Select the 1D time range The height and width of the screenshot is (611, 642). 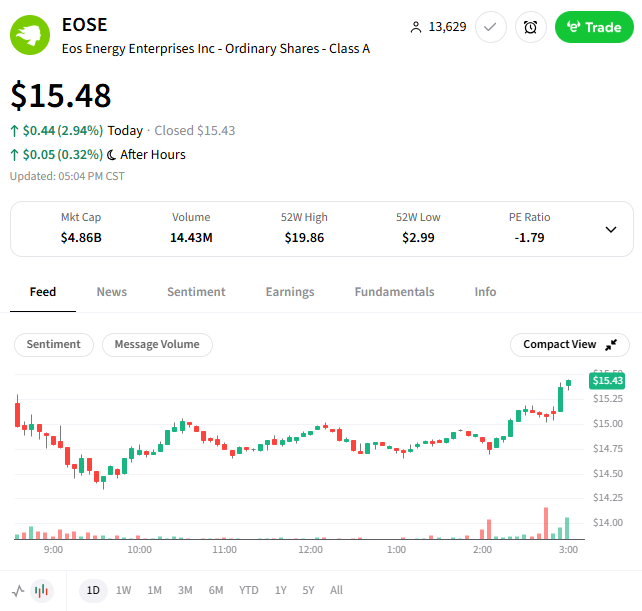click(x=93, y=591)
